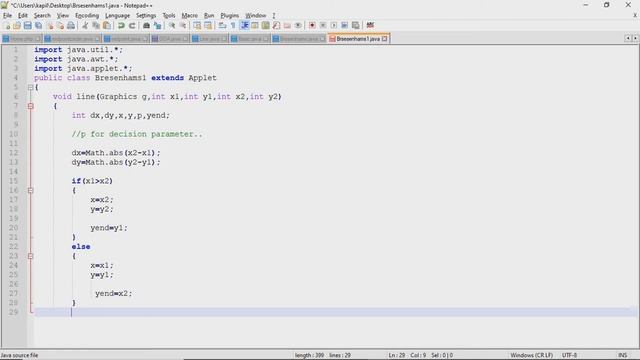The image size is (640, 360).
Task: Close document using the menu bar X
Action: (635, 16)
